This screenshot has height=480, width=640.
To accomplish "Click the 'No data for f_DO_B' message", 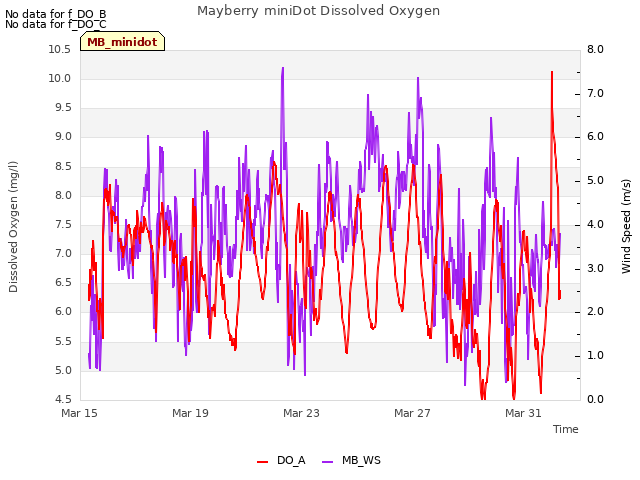I will (x=56, y=14).
